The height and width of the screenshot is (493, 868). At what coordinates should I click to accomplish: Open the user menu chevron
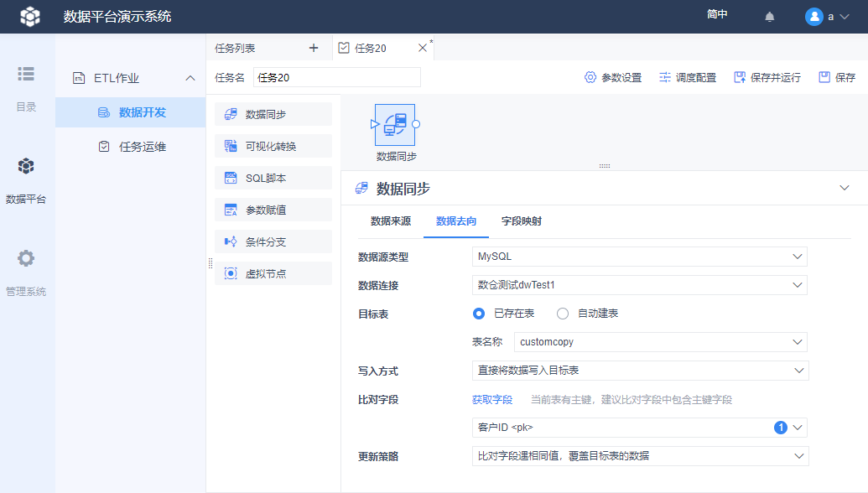[845, 17]
